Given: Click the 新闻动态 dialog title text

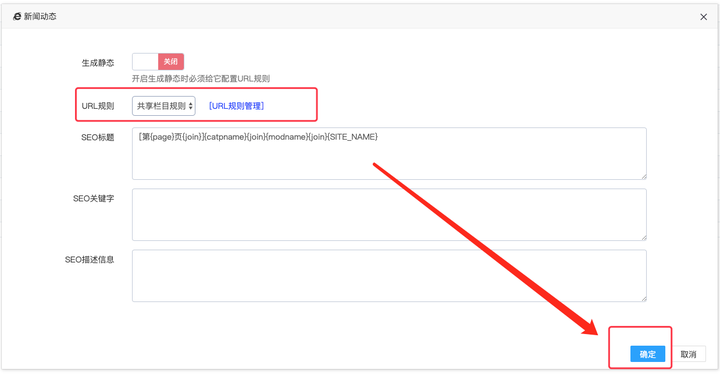Looking at the screenshot, I should [40, 17].
